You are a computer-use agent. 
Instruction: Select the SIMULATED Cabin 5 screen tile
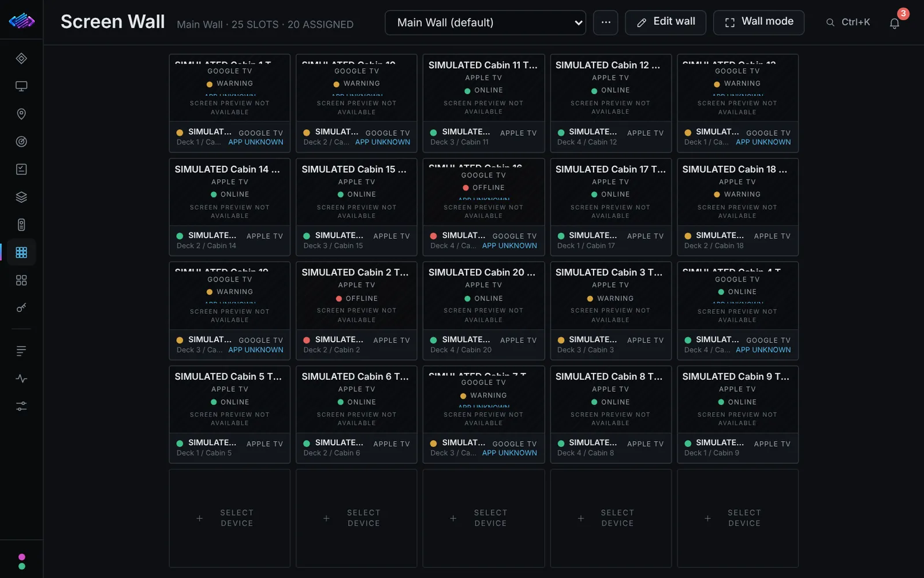tap(230, 414)
